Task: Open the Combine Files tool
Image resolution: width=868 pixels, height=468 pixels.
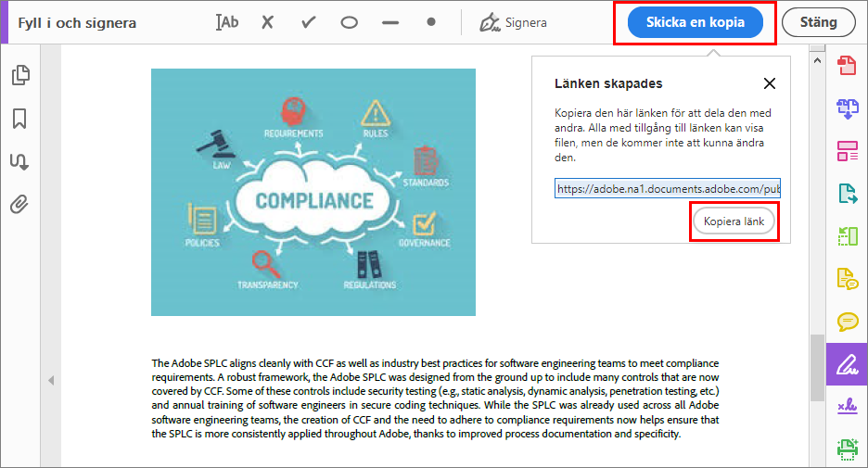Action: (847, 108)
